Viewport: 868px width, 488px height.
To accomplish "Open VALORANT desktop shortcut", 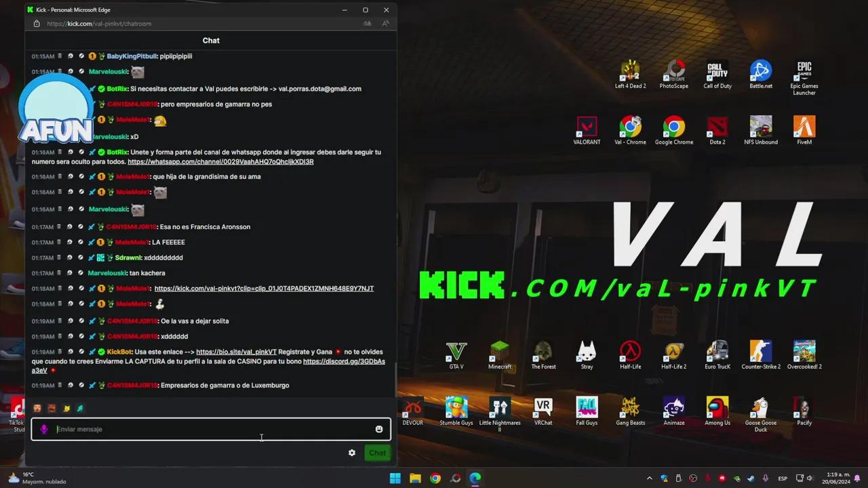I will (587, 131).
